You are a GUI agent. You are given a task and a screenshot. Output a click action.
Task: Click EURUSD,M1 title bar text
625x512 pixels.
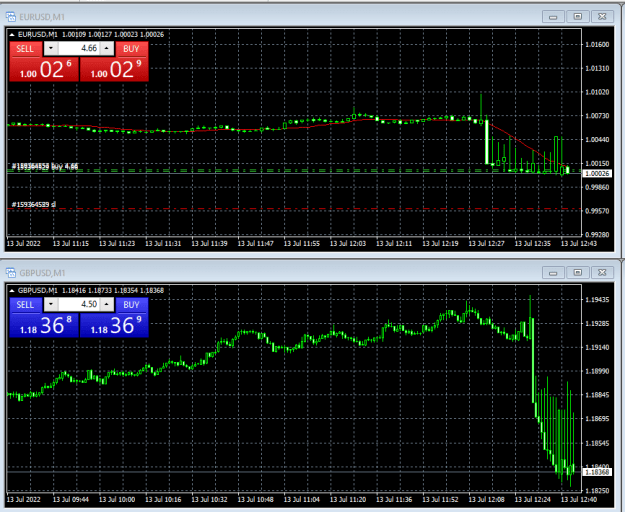tap(42, 17)
